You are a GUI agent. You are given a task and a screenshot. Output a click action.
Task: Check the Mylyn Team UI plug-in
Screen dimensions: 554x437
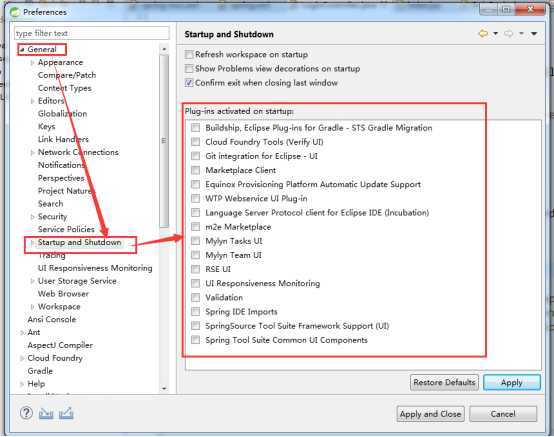pos(195,255)
